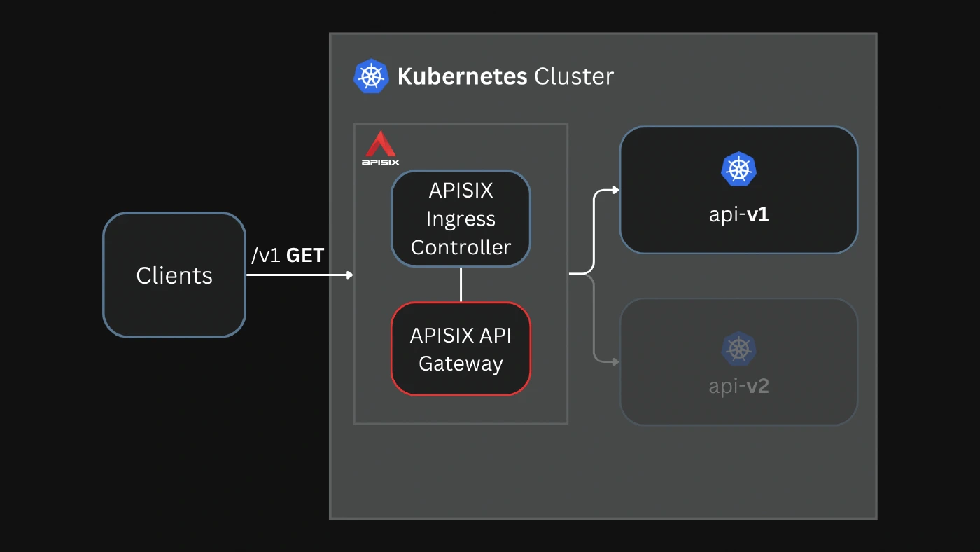The width and height of the screenshot is (980, 552).
Task: Click the "/v1 GET" request label
Action: 288,256
